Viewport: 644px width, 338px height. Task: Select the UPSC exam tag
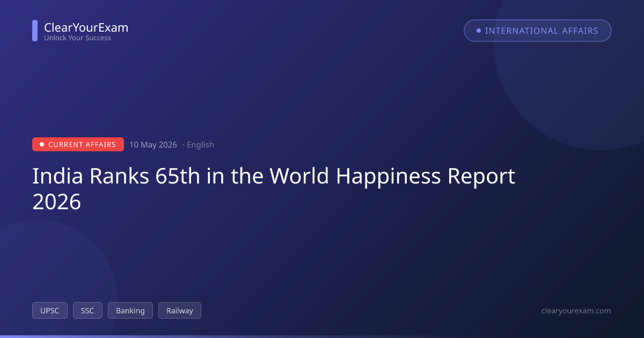click(50, 311)
